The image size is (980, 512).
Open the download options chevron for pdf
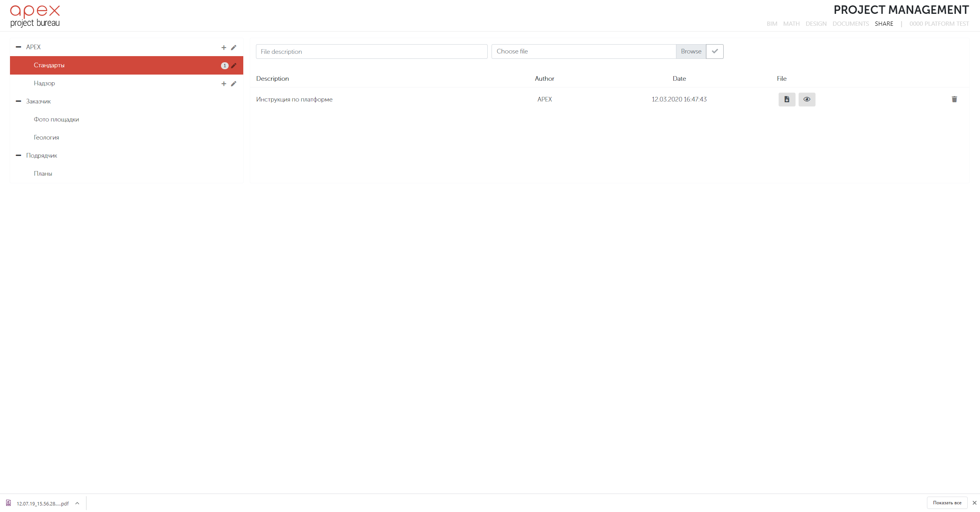[x=77, y=503]
